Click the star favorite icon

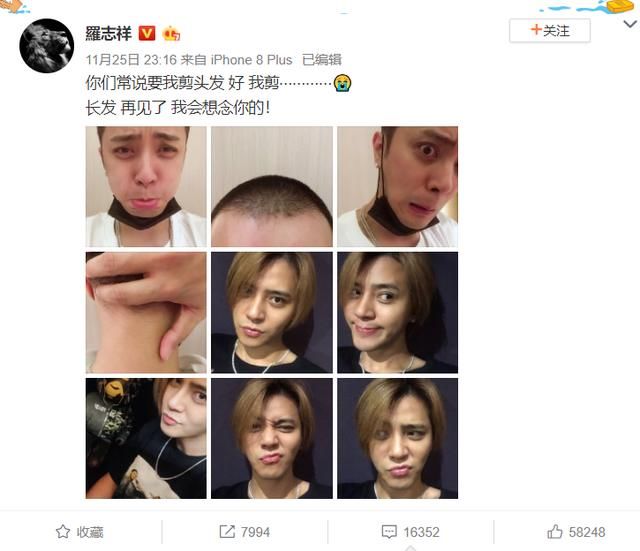point(63,531)
